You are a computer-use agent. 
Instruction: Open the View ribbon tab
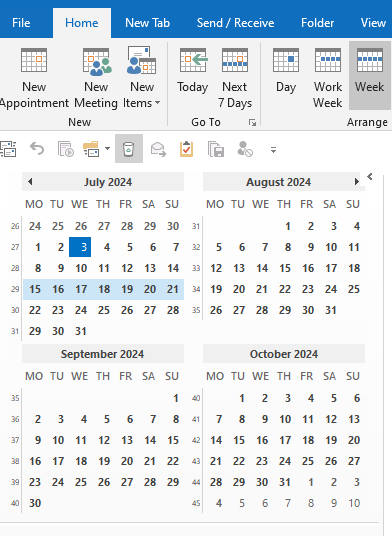[373, 23]
